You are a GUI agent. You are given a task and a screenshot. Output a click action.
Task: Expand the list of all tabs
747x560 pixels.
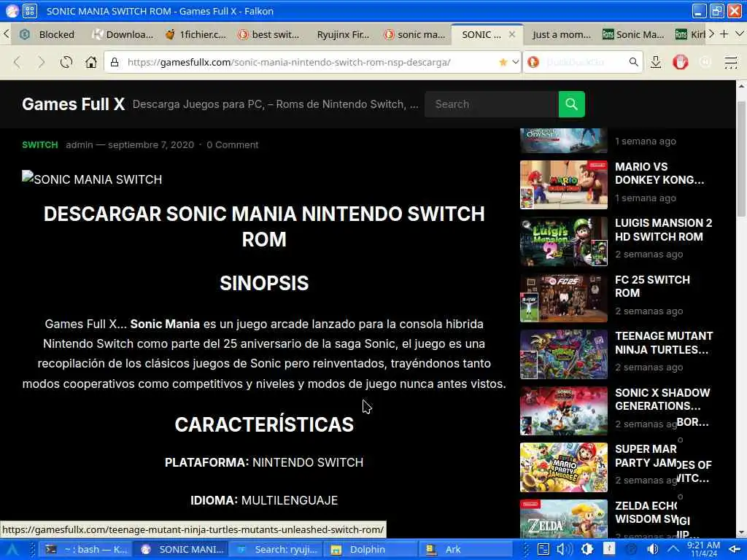pyautogui.click(x=740, y=34)
